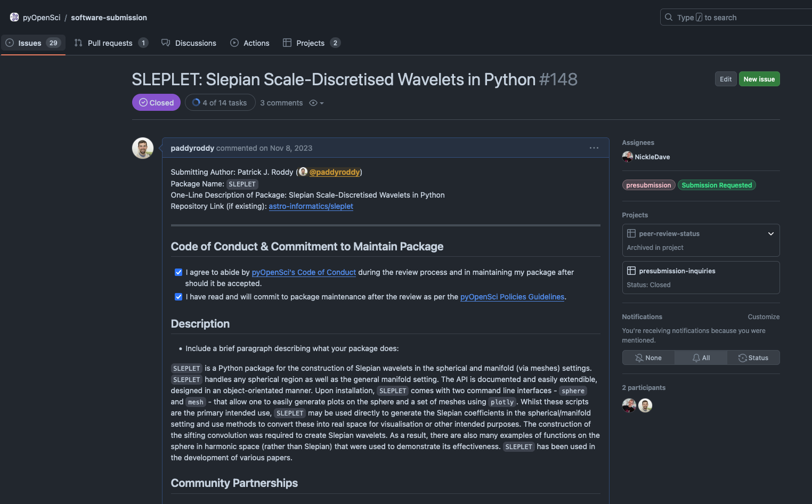The image size is (812, 504).
Task: Open the comment three-dot options menu
Action: (x=594, y=148)
